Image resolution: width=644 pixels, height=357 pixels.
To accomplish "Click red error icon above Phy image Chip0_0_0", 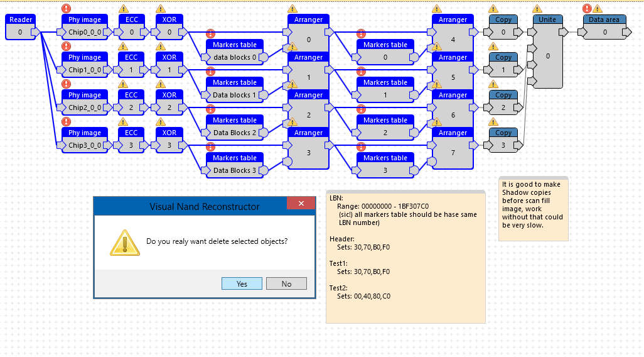I will point(66,8).
